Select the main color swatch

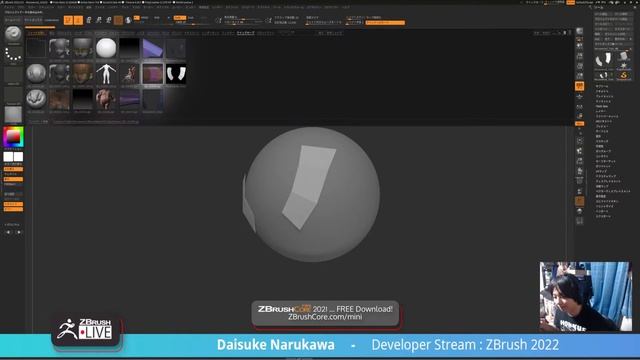pos(18,157)
